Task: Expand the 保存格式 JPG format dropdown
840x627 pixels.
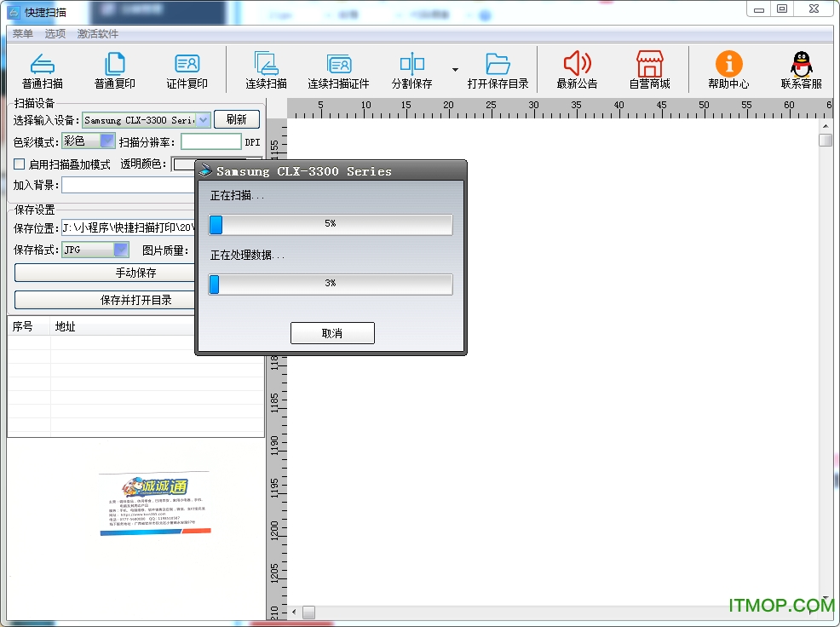Action: tap(121, 250)
